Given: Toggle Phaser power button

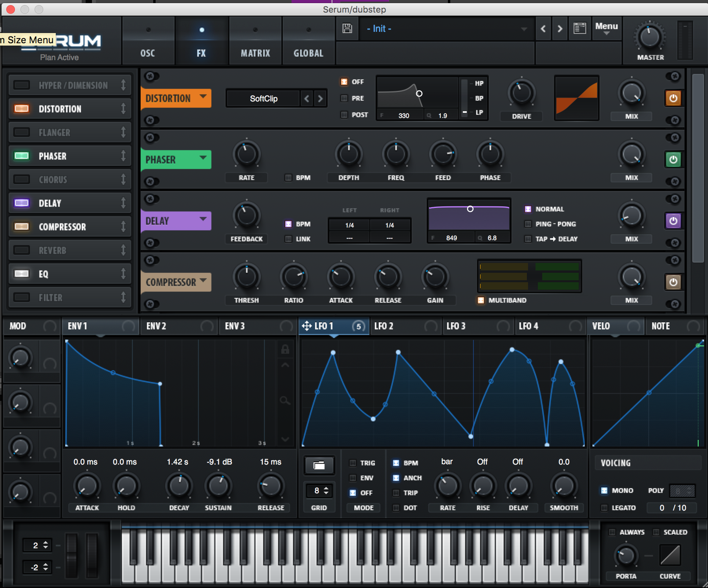Looking at the screenshot, I should 673,160.
